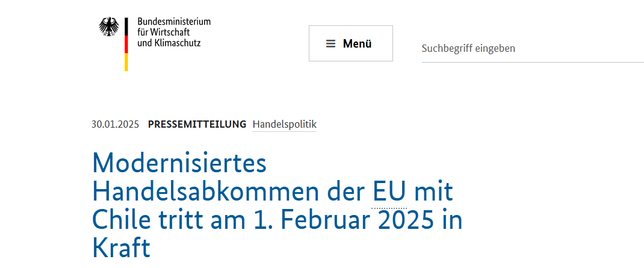Click the word "Kraft" in headline

click(x=121, y=248)
